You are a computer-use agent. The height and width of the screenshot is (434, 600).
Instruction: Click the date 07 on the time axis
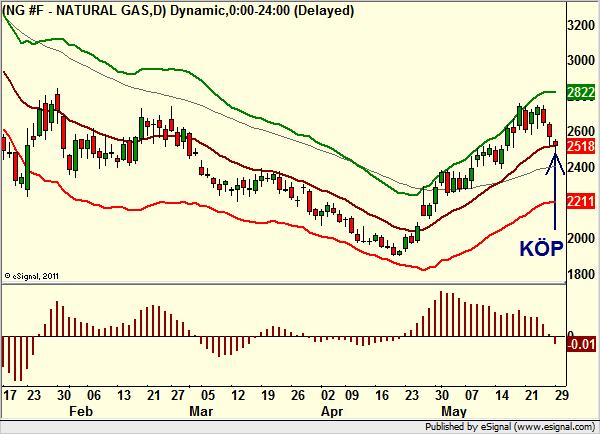coord(471,395)
